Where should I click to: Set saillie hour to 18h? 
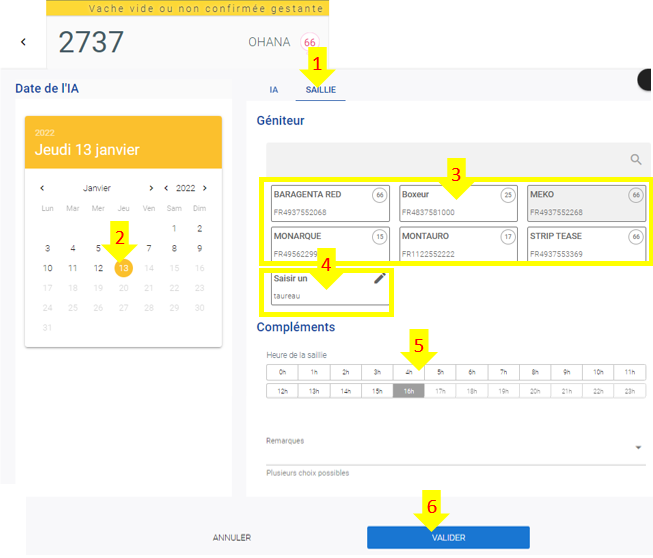pos(472,391)
